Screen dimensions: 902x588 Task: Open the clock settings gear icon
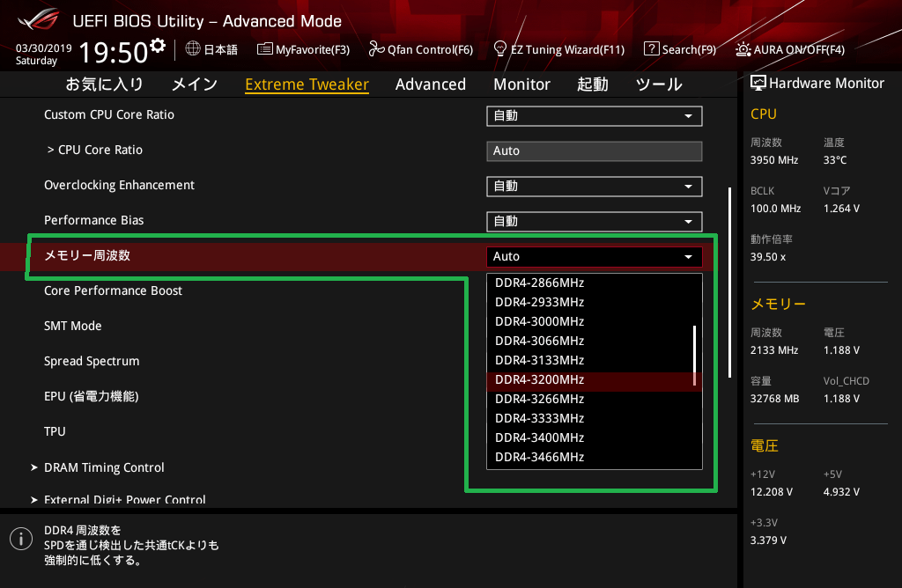pos(158,45)
